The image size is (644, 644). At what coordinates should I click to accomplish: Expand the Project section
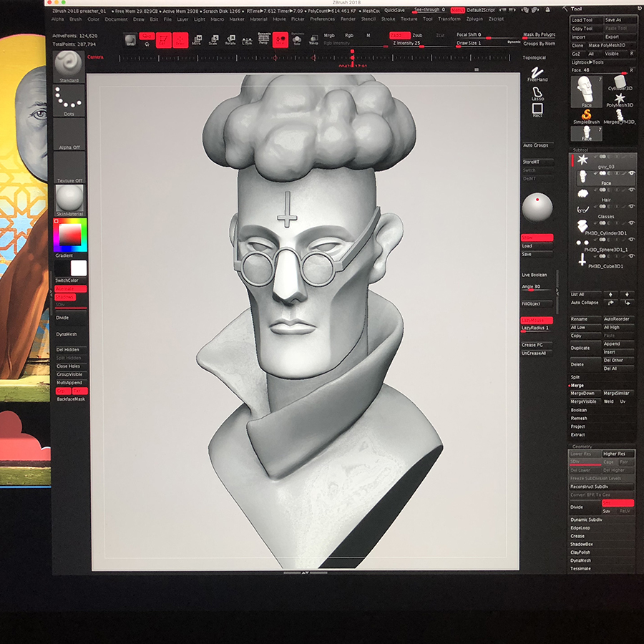[x=577, y=426]
